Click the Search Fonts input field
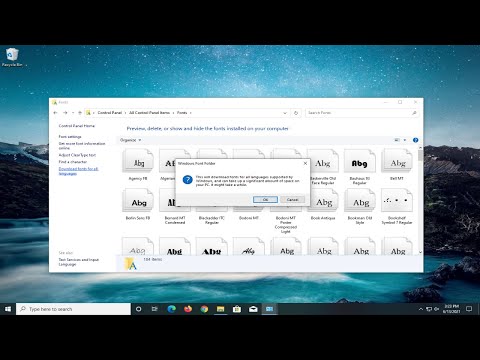This screenshot has height=360, width=480. (362, 113)
